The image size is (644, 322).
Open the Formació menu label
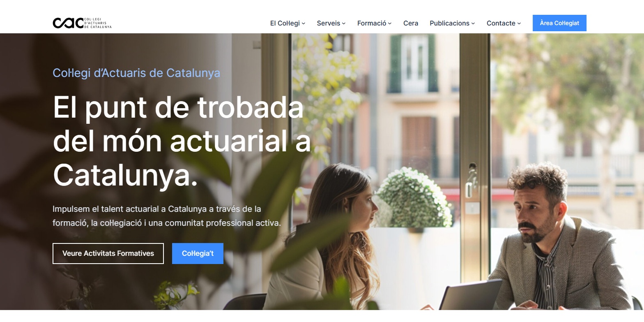372,23
